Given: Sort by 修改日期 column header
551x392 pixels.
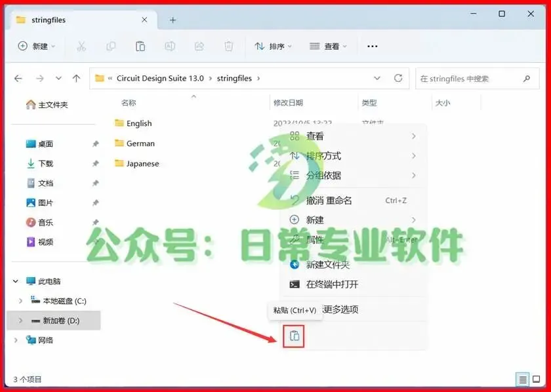Looking at the screenshot, I should 288,102.
